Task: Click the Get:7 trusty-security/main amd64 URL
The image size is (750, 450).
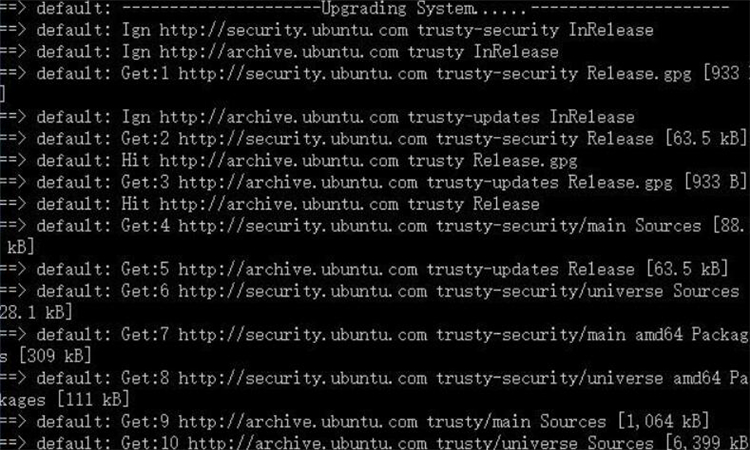Action: [302, 335]
